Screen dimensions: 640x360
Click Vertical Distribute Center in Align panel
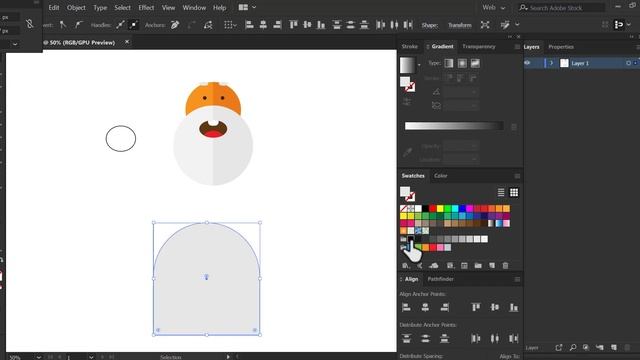[425, 338]
